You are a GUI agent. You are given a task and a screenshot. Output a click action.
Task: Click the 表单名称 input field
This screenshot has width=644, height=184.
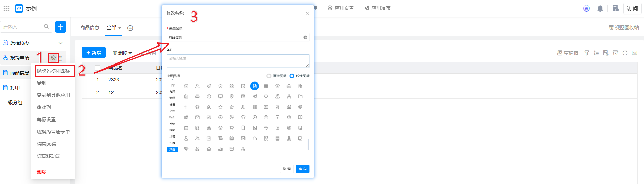pyautogui.click(x=234, y=37)
